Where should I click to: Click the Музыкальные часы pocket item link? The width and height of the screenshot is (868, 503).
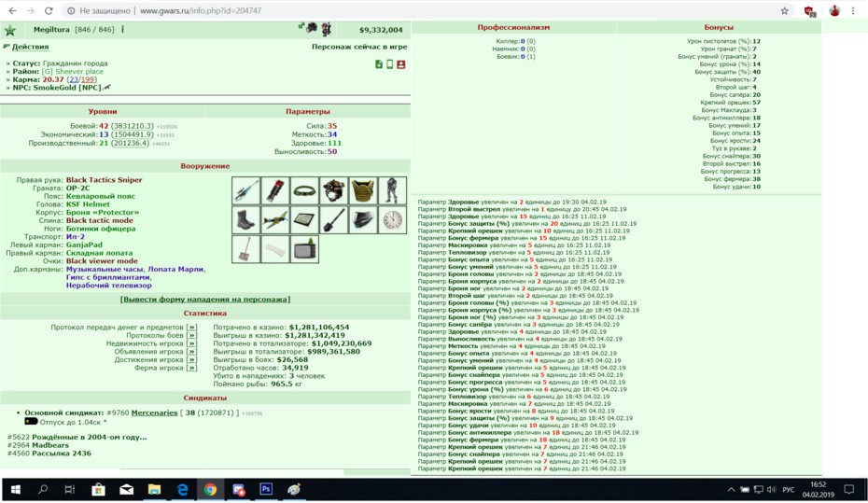coord(105,270)
